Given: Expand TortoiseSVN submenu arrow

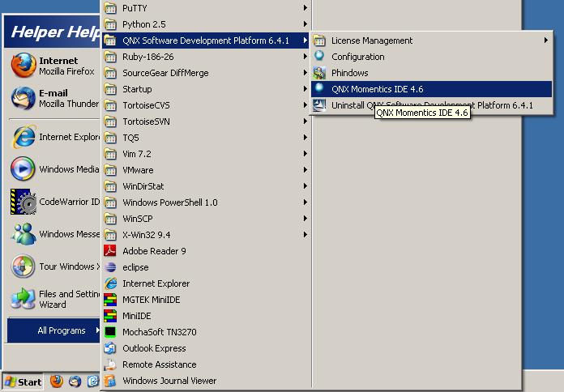Looking at the screenshot, I should (305, 121).
